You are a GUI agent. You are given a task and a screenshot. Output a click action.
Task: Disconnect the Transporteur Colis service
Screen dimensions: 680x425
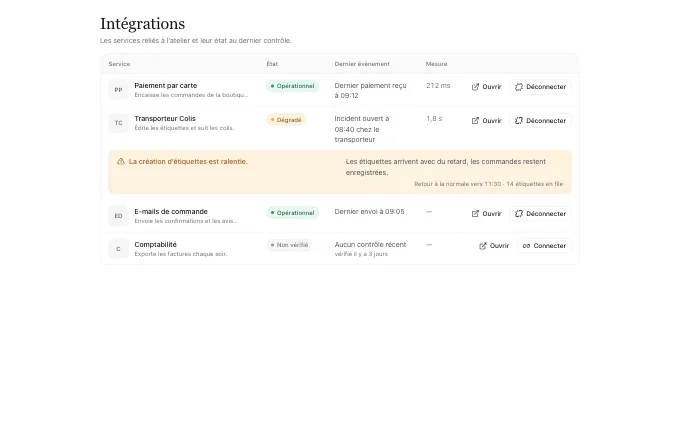pyautogui.click(x=540, y=121)
